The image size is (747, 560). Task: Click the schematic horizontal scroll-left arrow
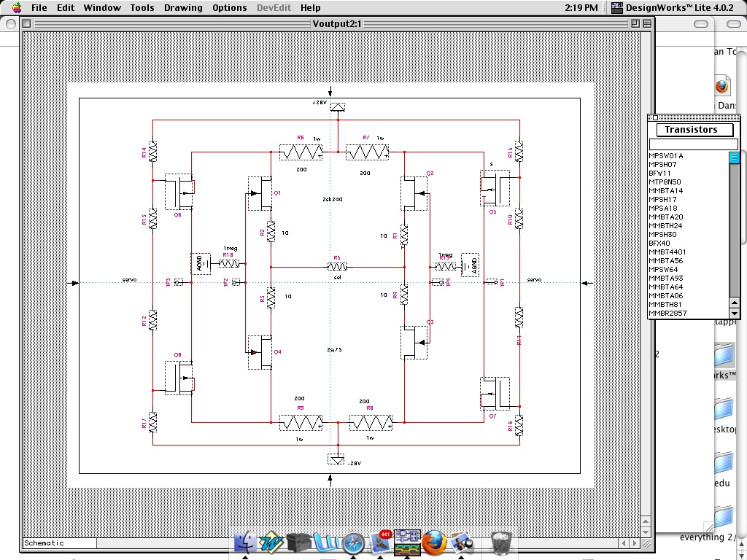click(624, 542)
